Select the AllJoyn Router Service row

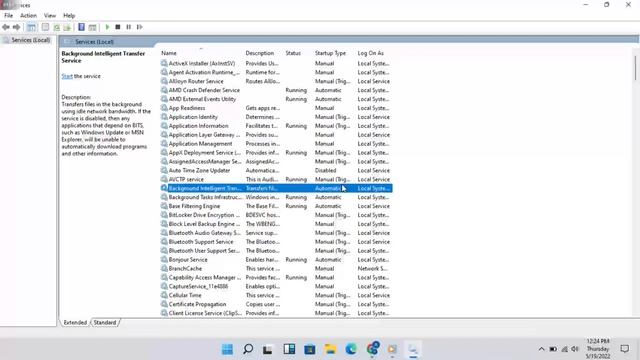[276, 81]
